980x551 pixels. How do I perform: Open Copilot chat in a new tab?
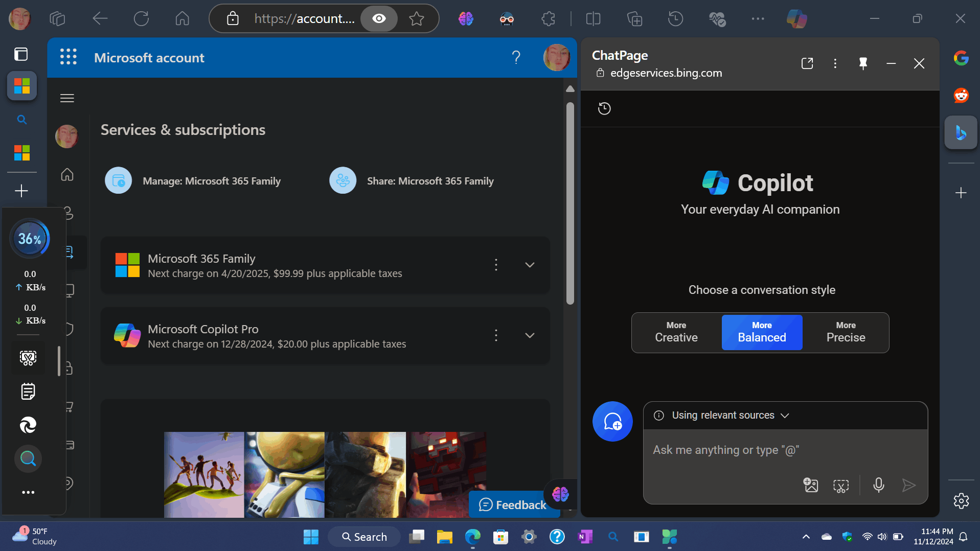click(x=807, y=63)
